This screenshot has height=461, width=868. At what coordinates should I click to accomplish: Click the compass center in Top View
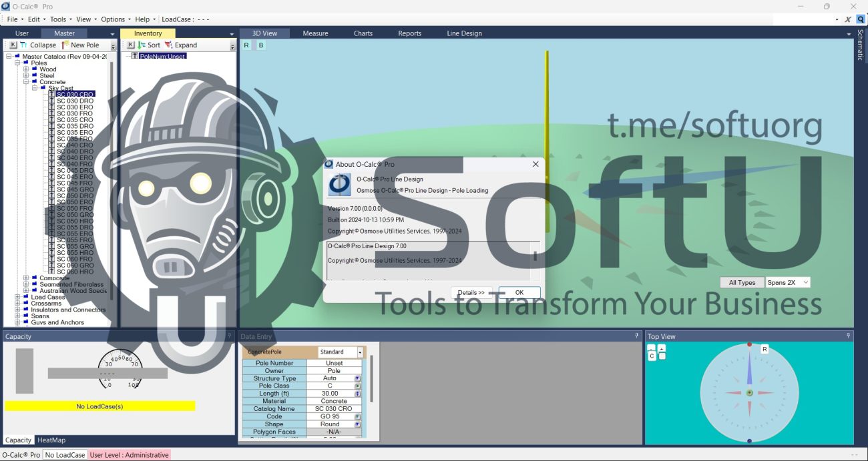tap(749, 393)
